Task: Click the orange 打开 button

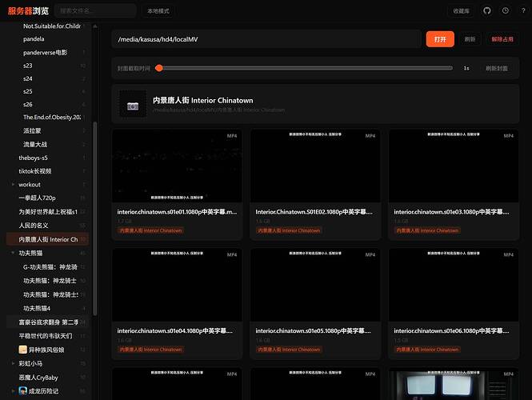Action: [440, 39]
